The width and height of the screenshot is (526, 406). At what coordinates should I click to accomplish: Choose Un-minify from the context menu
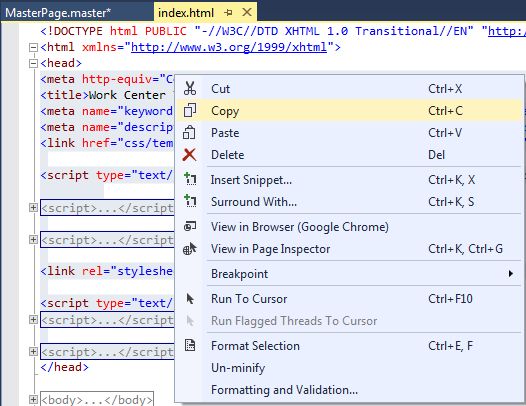tap(349, 367)
